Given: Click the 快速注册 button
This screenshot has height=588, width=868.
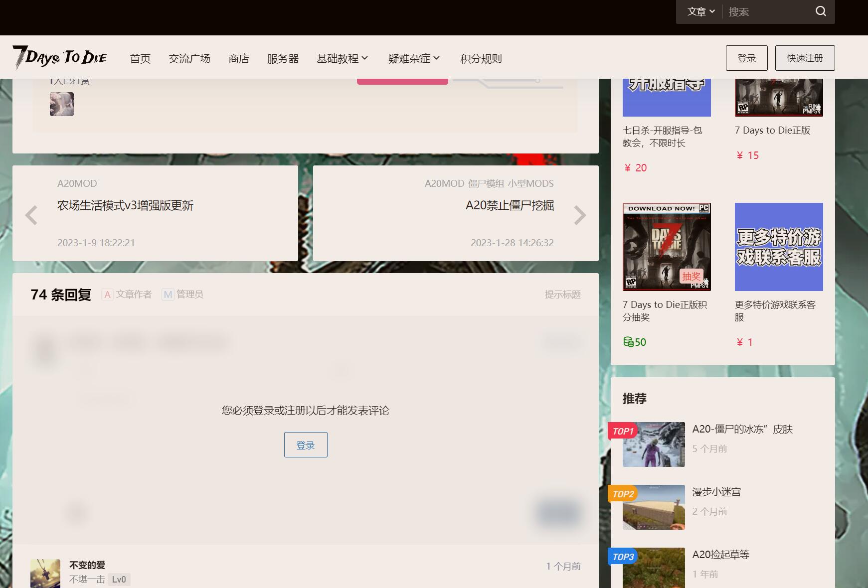Looking at the screenshot, I should 805,58.
